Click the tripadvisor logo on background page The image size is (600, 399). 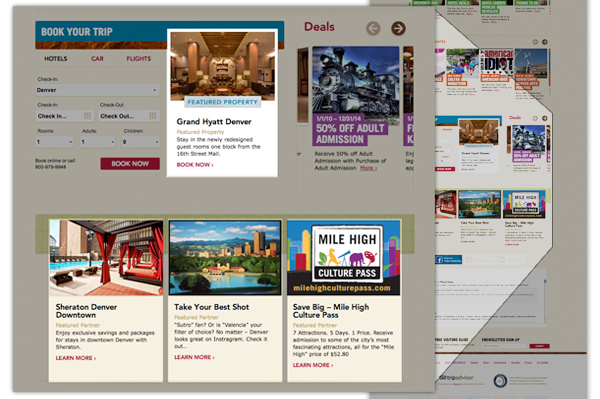click(458, 378)
